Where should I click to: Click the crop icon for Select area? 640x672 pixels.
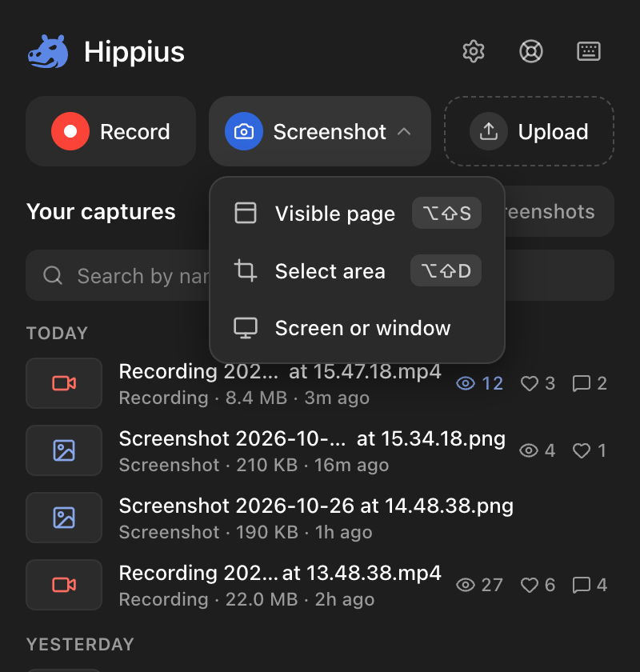(246, 271)
